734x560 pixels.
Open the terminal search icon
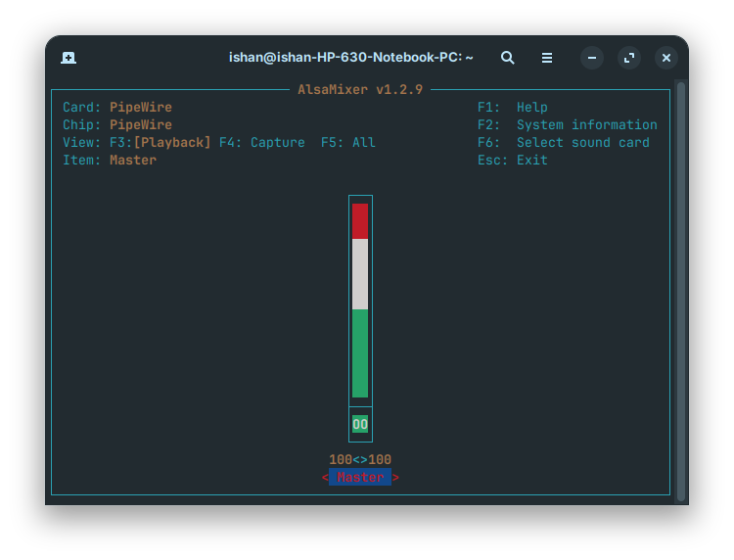coord(507,58)
